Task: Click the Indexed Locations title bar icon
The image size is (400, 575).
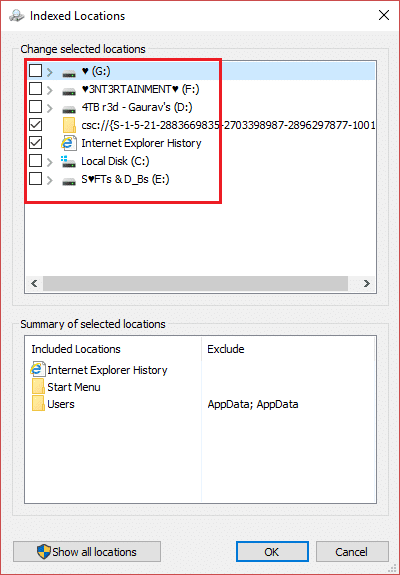Action: coord(17,16)
